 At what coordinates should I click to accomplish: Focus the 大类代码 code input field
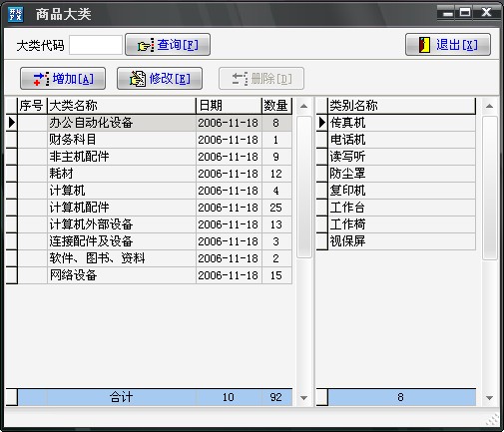point(96,45)
